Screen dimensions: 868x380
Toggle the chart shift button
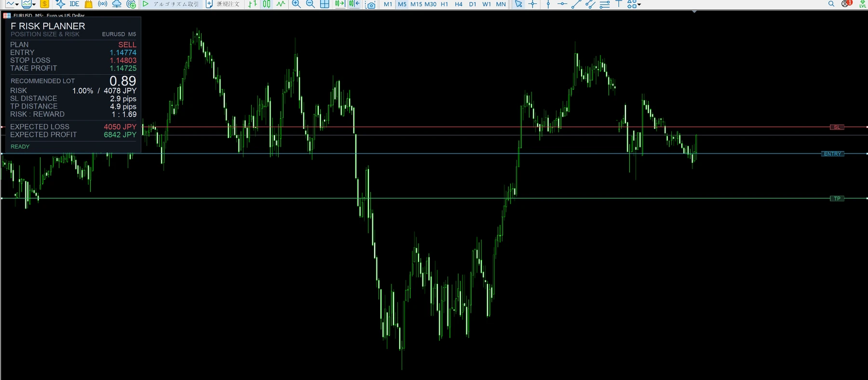coord(354,4)
